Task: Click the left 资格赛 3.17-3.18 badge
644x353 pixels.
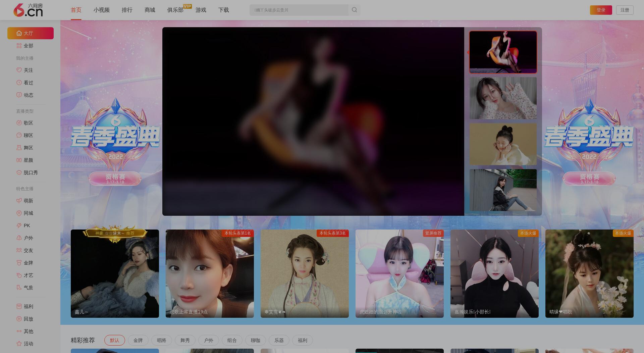Action: tap(115, 179)
